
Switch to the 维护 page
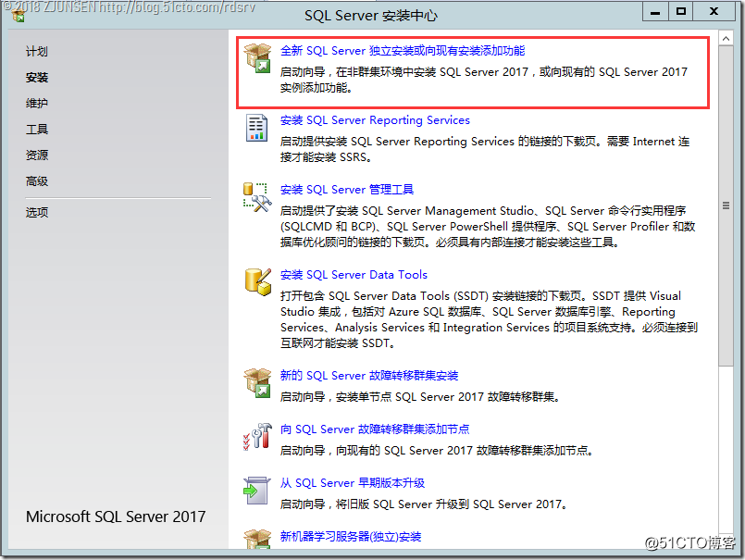pyautogui.click(x=37, y=103)
